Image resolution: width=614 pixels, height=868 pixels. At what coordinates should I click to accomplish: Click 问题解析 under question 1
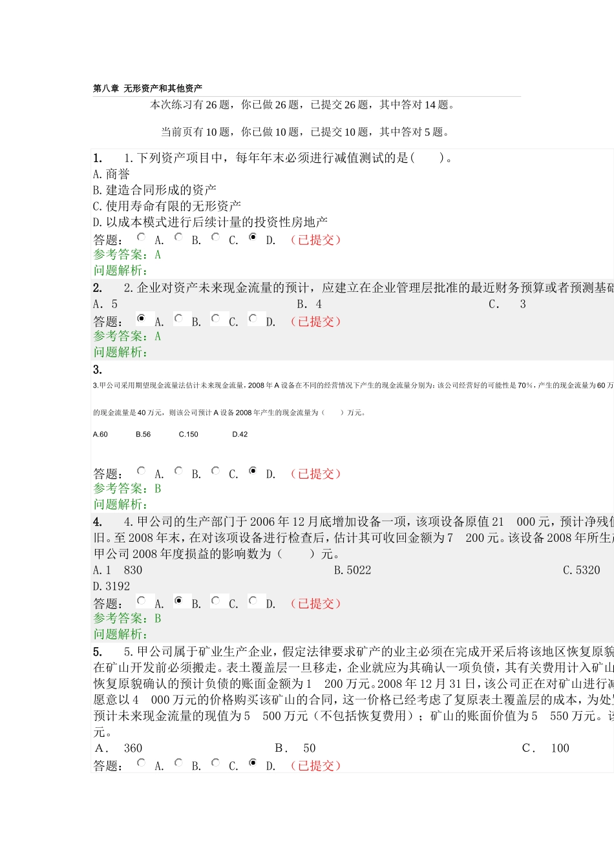[x=121, y=271]
